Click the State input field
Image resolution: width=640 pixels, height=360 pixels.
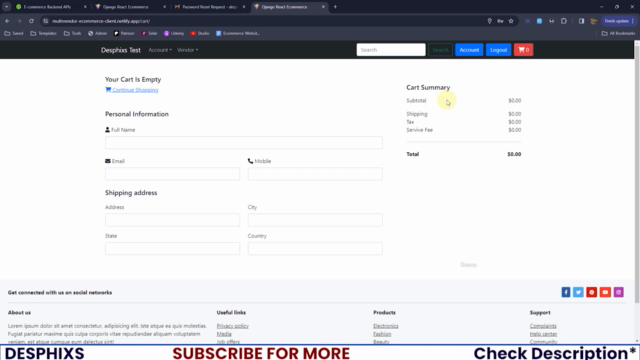pos(172,249)
